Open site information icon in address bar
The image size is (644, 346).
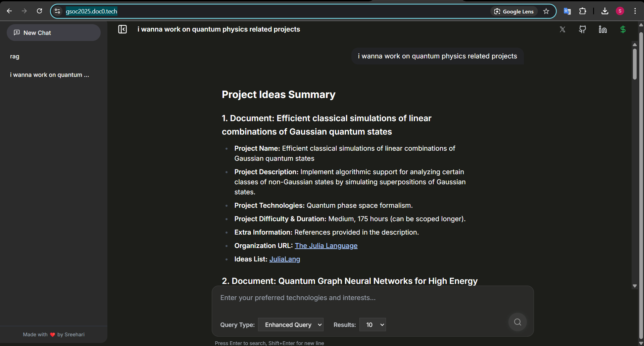(x=57, y=11)
